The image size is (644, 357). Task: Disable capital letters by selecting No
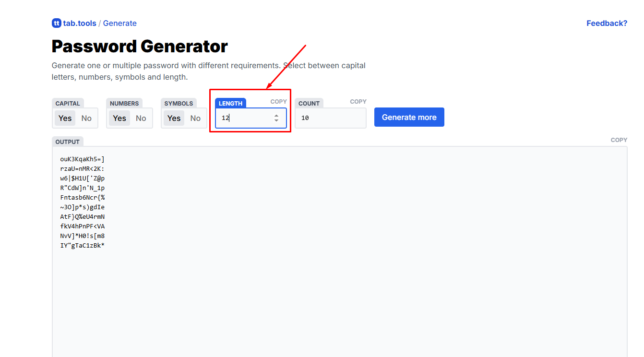coord(86,118)
